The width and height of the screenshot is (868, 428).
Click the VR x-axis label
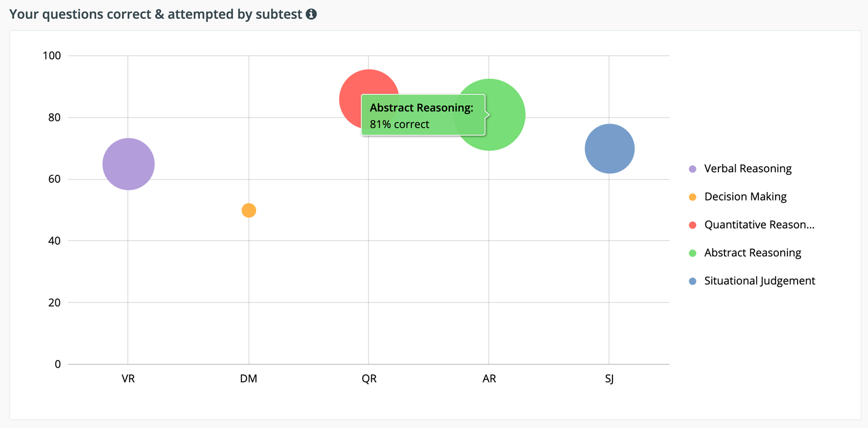128,379
